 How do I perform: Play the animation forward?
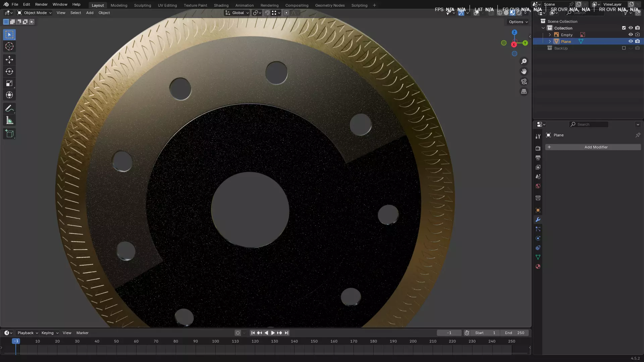273,333
